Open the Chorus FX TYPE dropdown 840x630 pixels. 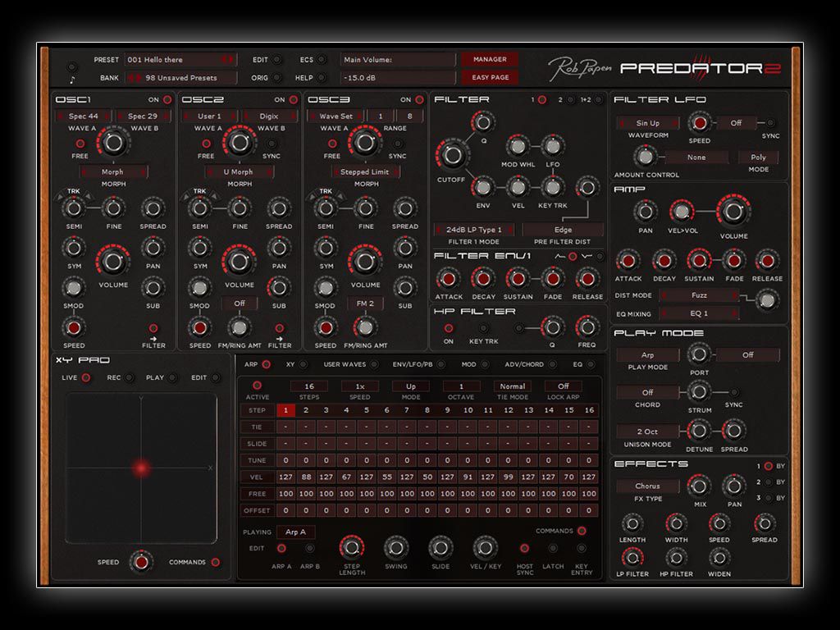pyautogui.click(x=648, y=486)
